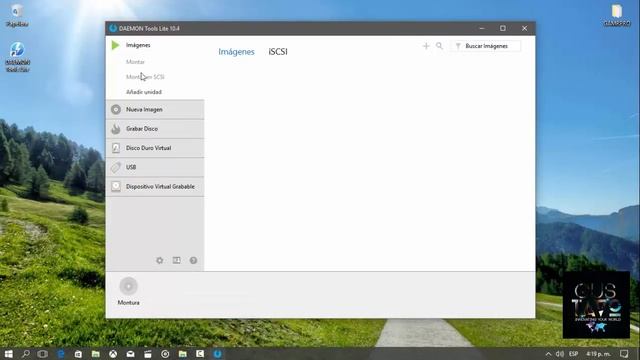Switch to the iSCSI tab

point(278,51)
